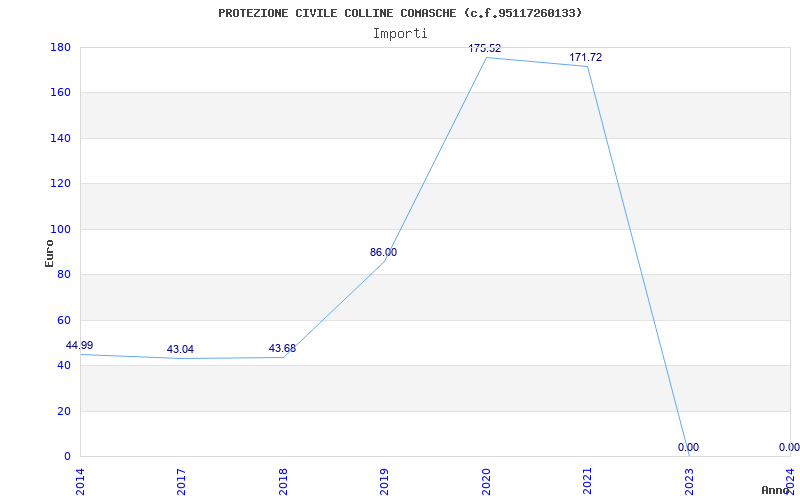Click the 2020 x-axis tick label
The height and width of the screenshot is (500, 800).
click(x=486, y=479)
